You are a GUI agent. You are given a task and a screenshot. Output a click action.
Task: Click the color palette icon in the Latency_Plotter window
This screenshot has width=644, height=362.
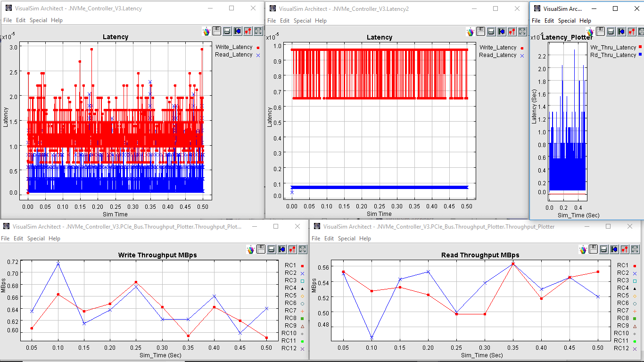pyautogui.click(x=590, y=32)
